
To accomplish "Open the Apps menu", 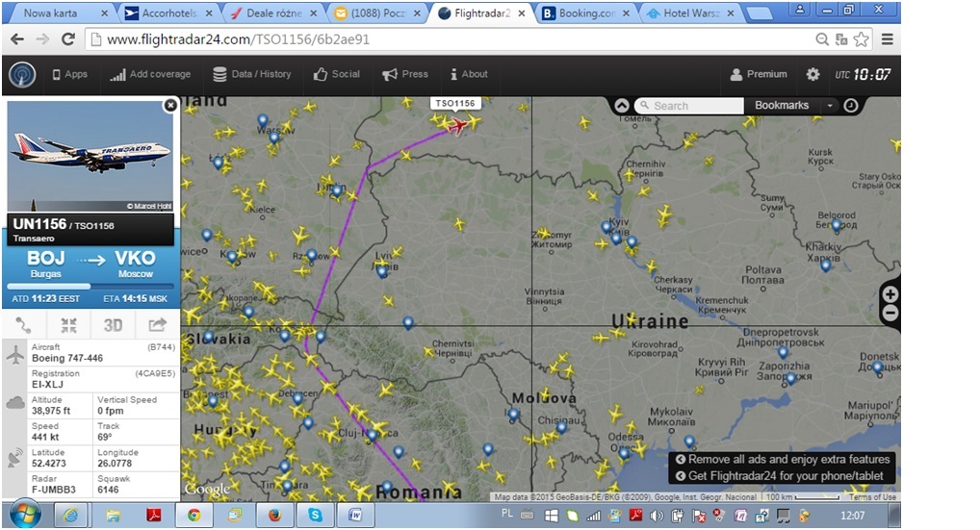I will click(70, 74).
